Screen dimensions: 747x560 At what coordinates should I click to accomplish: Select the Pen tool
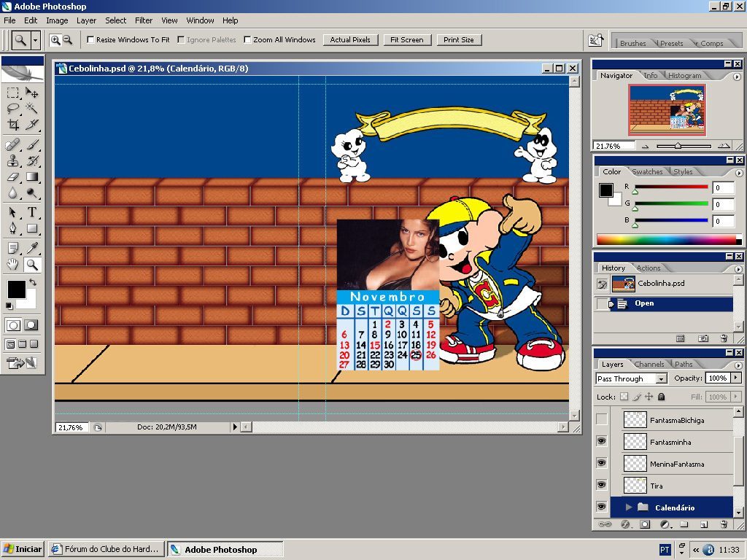pos(13,228)
